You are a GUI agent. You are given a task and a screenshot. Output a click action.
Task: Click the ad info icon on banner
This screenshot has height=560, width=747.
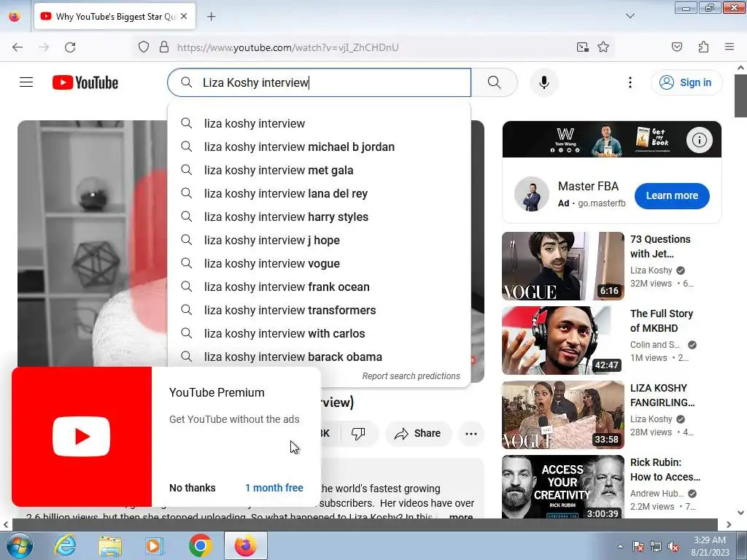tap(699, 139)
